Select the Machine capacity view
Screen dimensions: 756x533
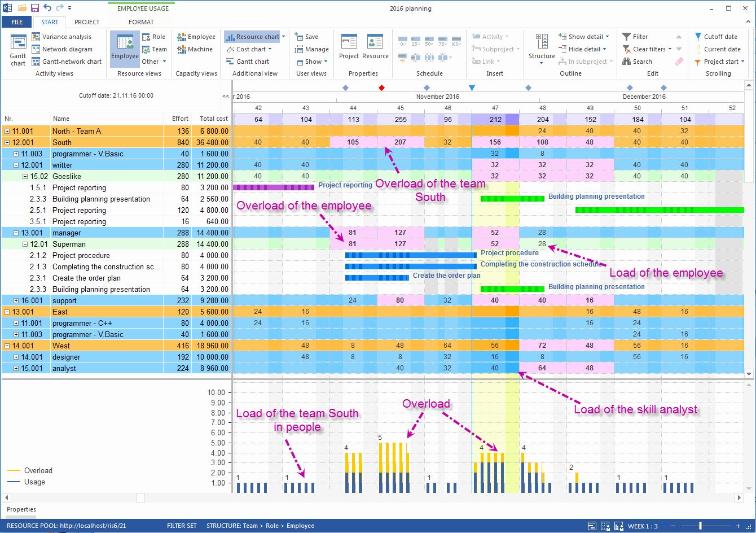(x=195, y=49)
